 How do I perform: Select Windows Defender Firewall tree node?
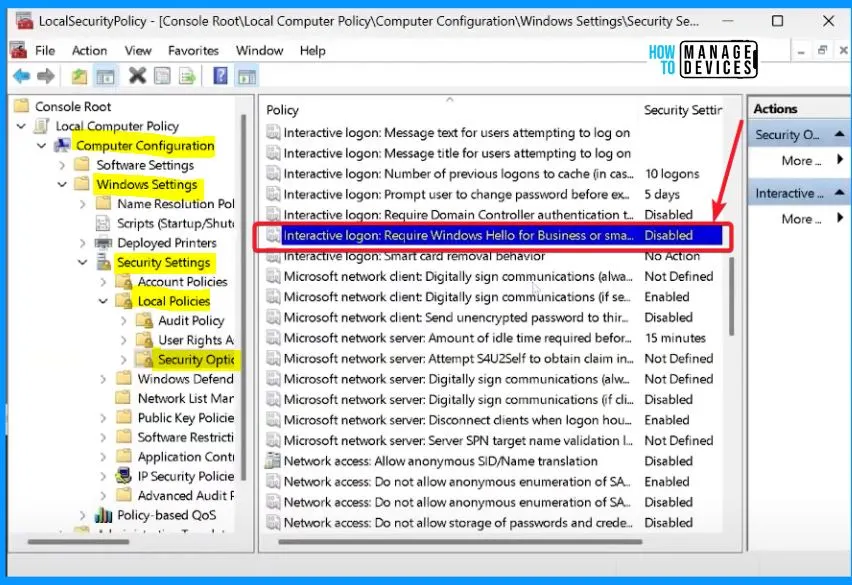coord(185,379)
